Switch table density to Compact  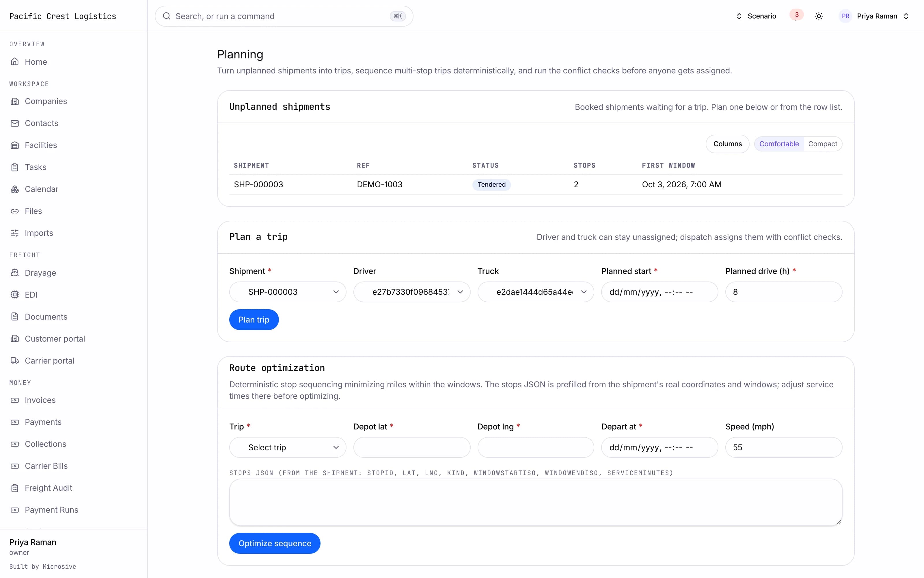coord(822,144)
